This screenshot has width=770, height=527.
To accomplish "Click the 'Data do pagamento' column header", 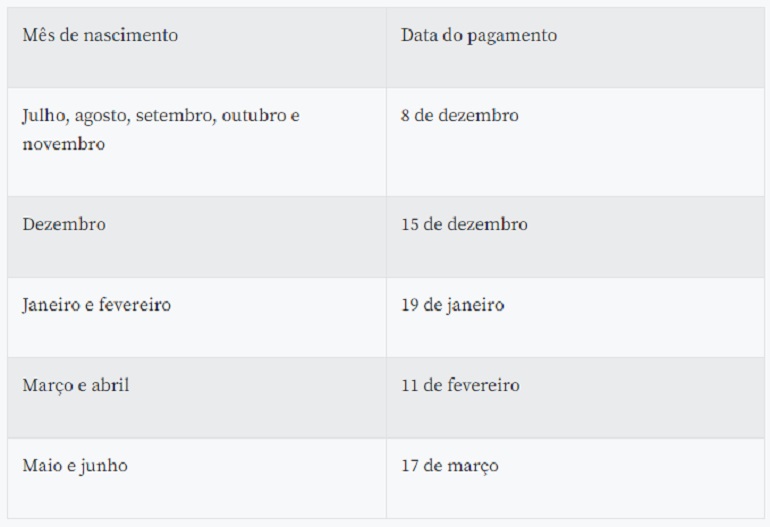I will pos(575,48).
